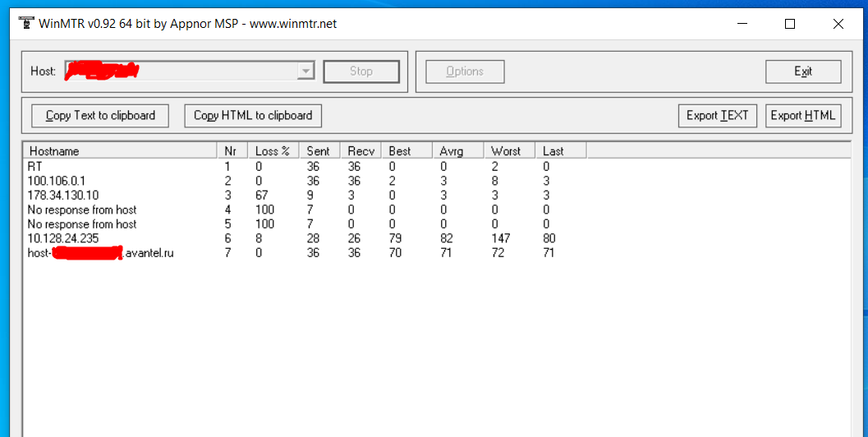The height and width of the screenshot is (437, 868).
Task: Click the Hostname column header
Action: click(x=121, y=151)
